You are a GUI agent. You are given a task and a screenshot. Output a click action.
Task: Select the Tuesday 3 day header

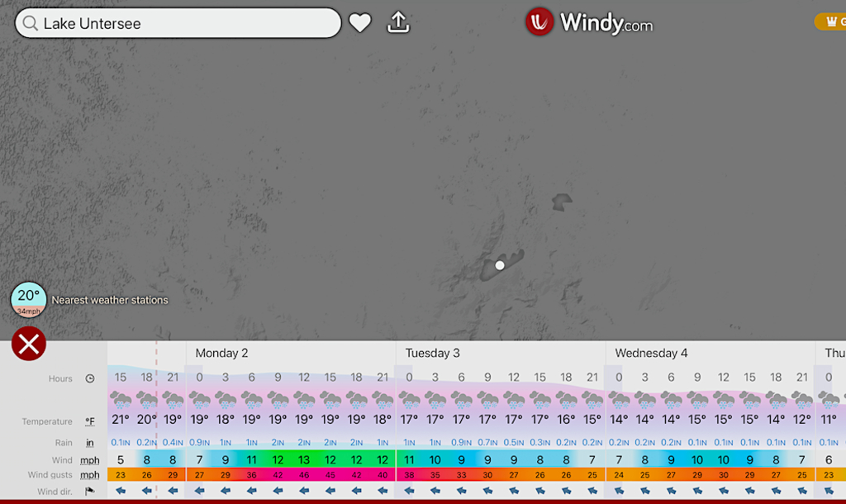432,353
